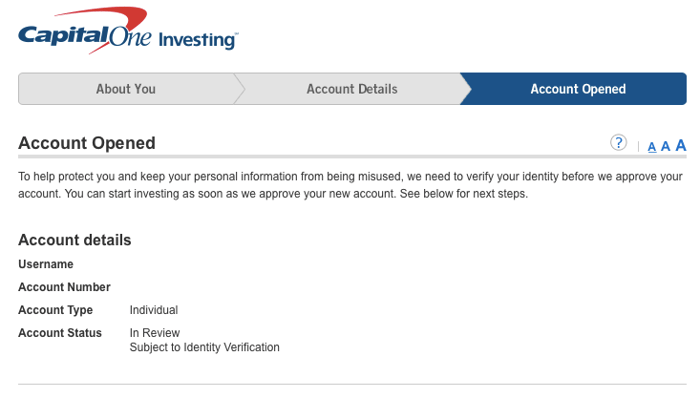Image resolution: width=700 pixels, height=398 pixels.
Task: Select the Account Opened step
Action: (578, 89)
